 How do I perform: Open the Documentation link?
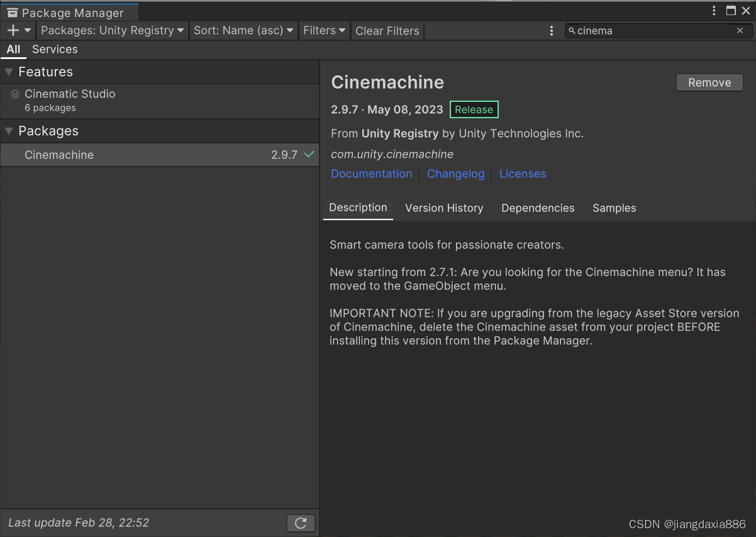click(371, 174)
